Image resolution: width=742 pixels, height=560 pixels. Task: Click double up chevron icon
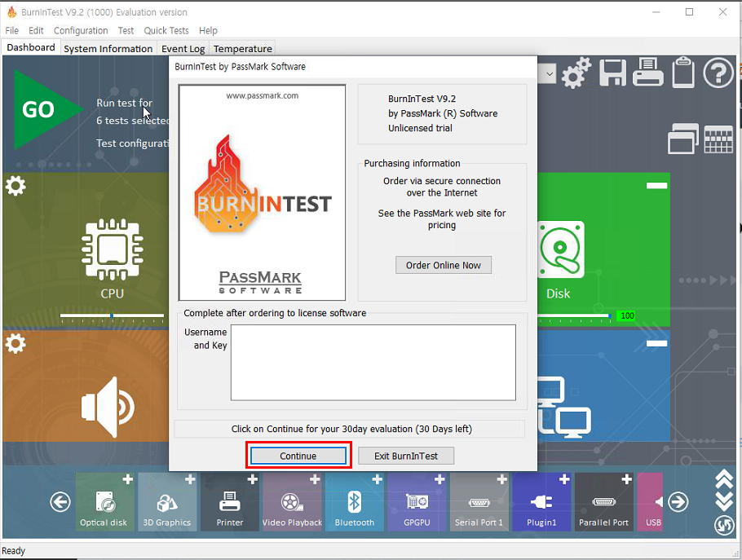[x=724, y=479]
